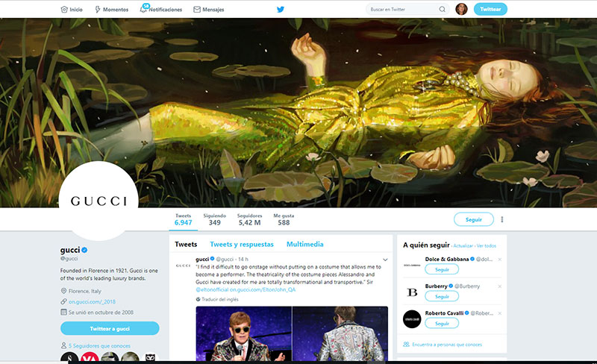Click the Twitter bird logo

[x=281, y=10]
